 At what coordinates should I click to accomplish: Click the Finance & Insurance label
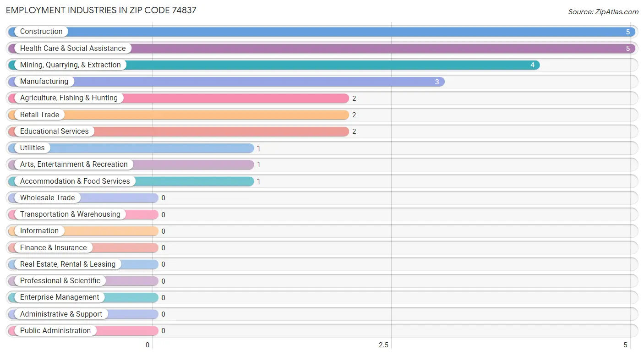(x=53, y=247)
